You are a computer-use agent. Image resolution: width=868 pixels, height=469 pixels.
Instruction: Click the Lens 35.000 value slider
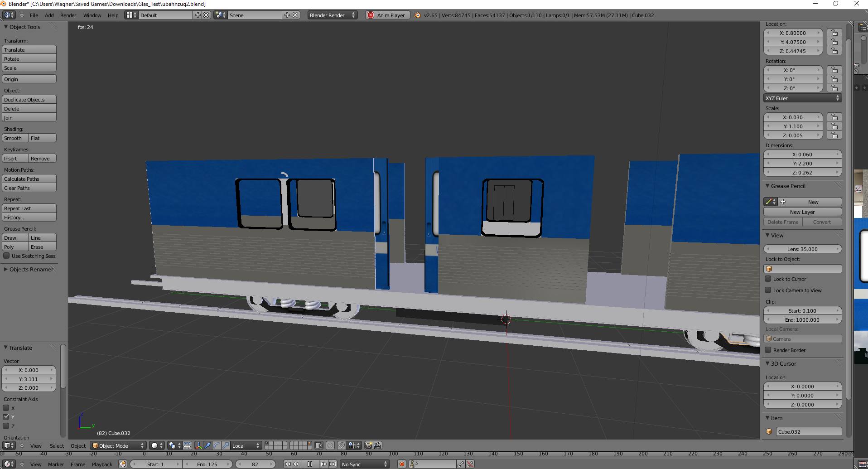[x=802, y=249]
